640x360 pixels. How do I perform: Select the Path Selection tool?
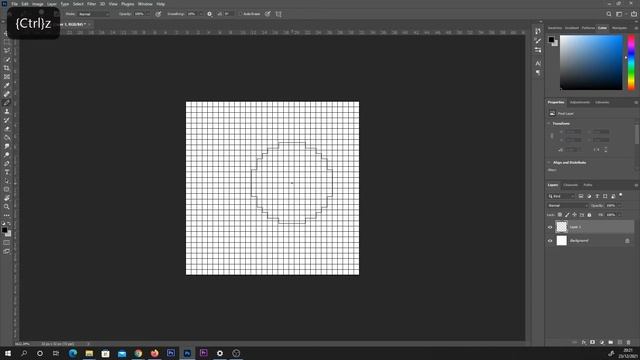(7, 181)
